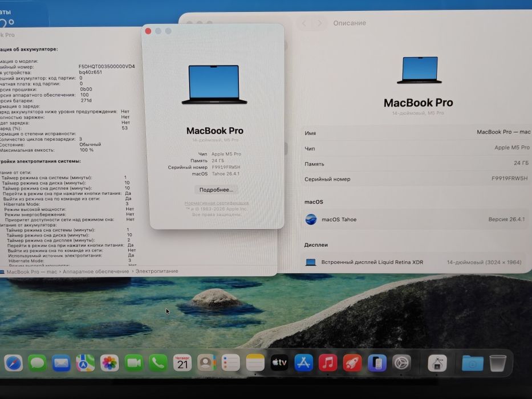Screen dimensions: 532x399
Task: Click serial number F9919FRW5H in settings window
Action: click(x=510, y=178)
